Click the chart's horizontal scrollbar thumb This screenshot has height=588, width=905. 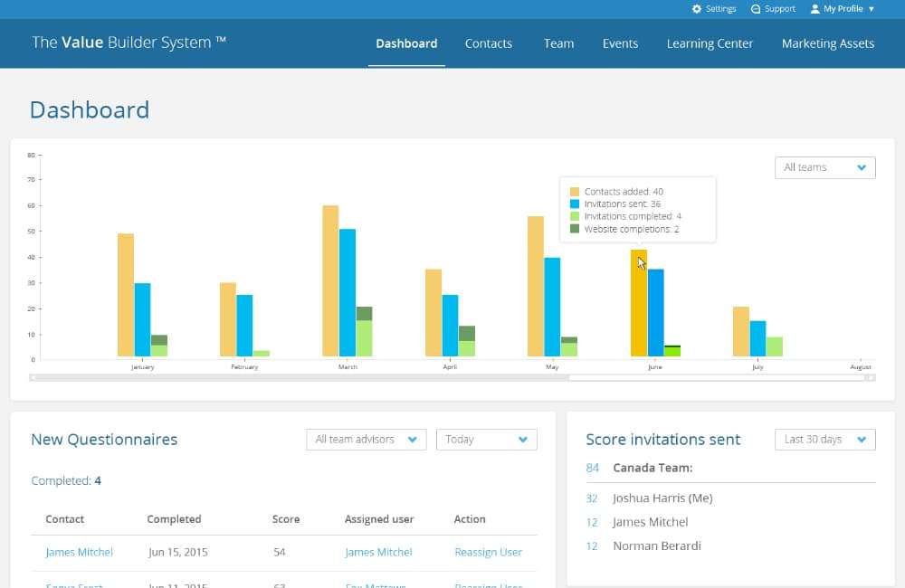[x=717, y=378]
